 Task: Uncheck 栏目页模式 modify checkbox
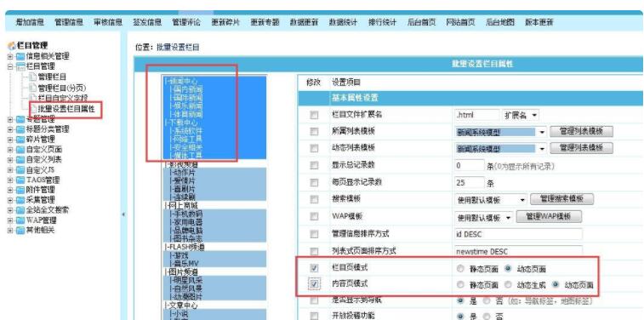click(x=314, y=268)
